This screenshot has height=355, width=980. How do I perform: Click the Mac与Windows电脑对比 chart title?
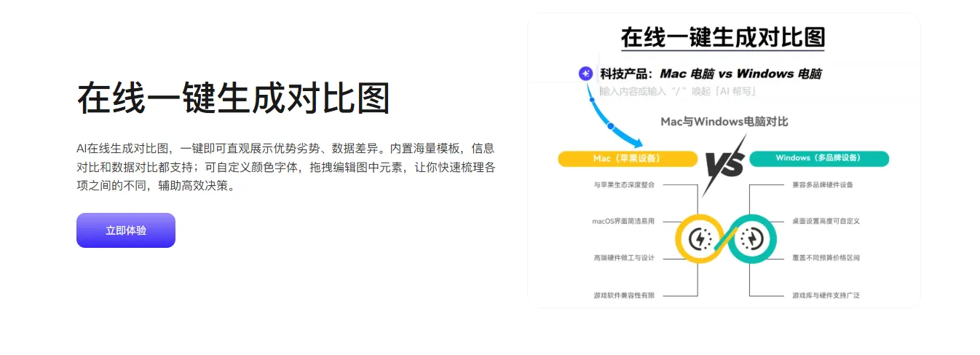(x=724, y=122)
